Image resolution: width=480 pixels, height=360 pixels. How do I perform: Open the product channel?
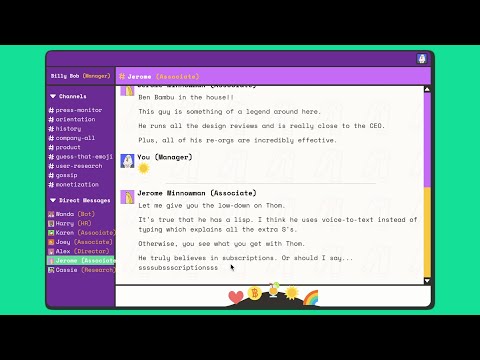65,147
